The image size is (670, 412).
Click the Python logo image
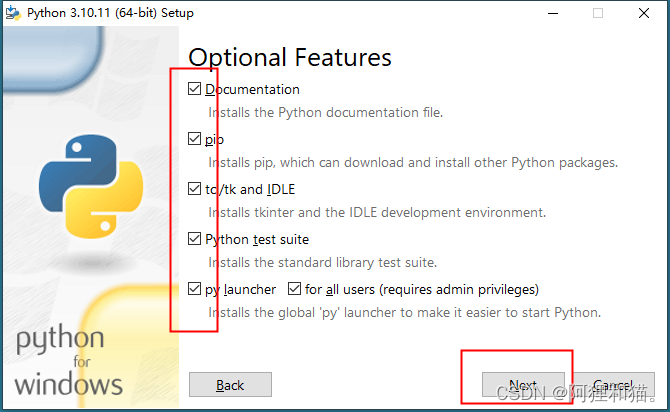point(91,186)
